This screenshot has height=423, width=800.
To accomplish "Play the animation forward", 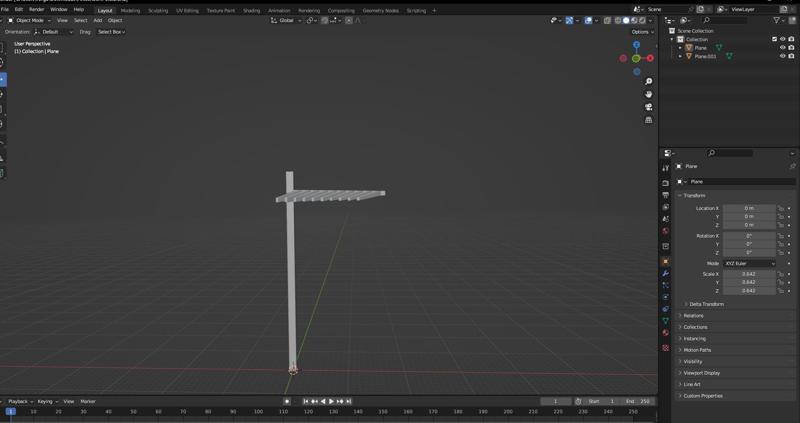I will point(332,402).
